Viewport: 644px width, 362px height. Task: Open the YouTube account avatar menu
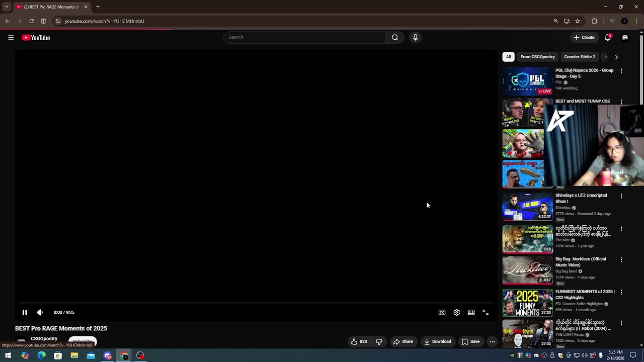(x=625, y=38)
